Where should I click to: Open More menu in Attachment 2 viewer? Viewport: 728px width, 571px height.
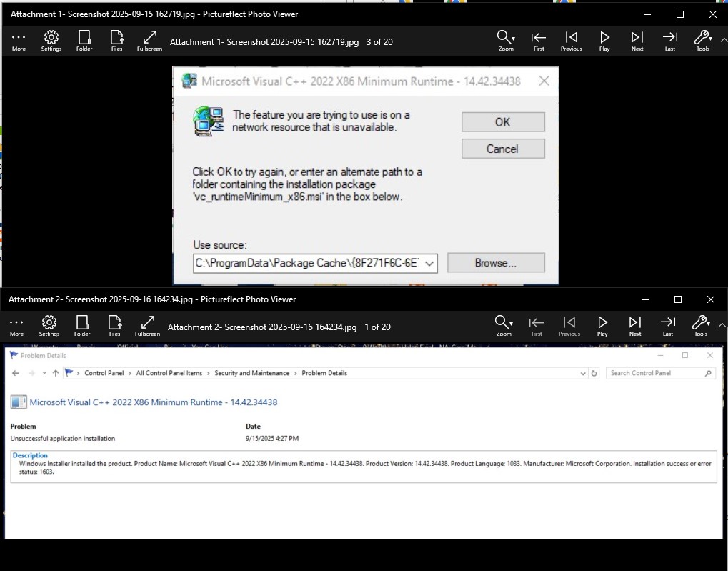click(x=16, y=327)
